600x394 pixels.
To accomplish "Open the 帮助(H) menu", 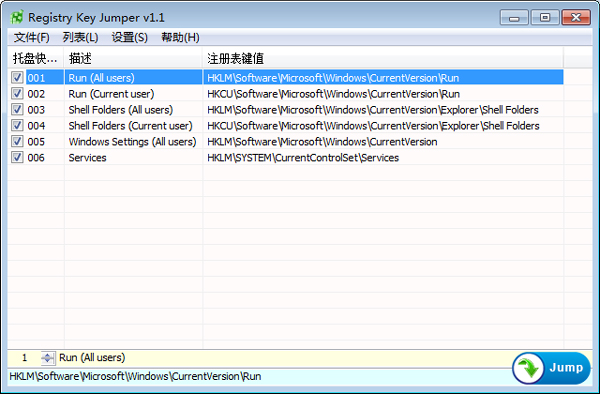I will tap(180, 37).
